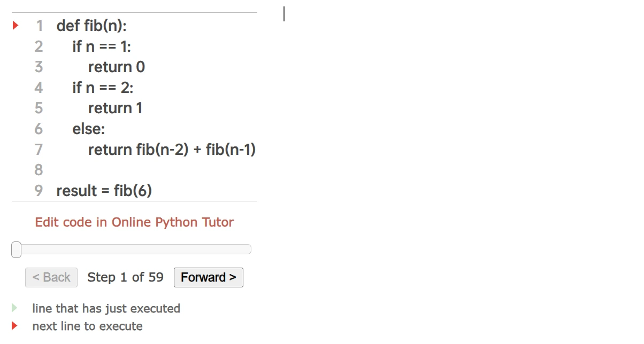Click the light green arrow in the legend

[14, 308]
